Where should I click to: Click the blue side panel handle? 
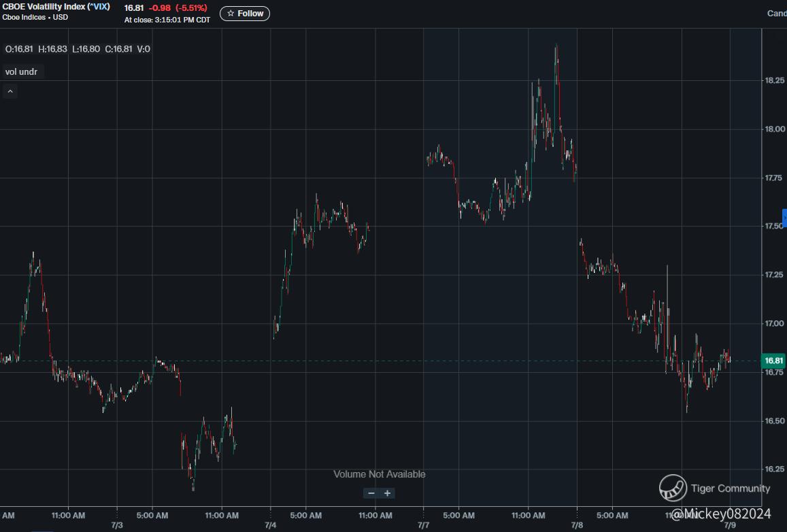pyautogui.click(x=784, y=219)
